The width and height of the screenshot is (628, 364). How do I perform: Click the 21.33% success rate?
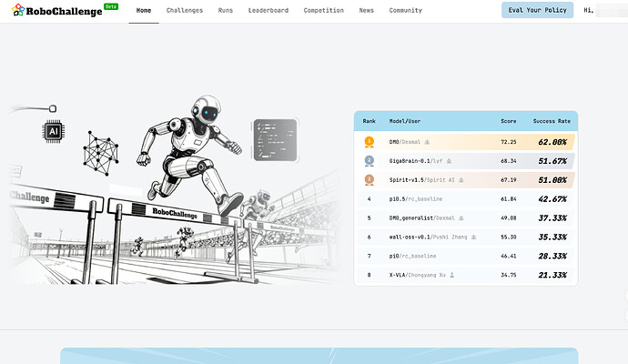click(552, 275)
